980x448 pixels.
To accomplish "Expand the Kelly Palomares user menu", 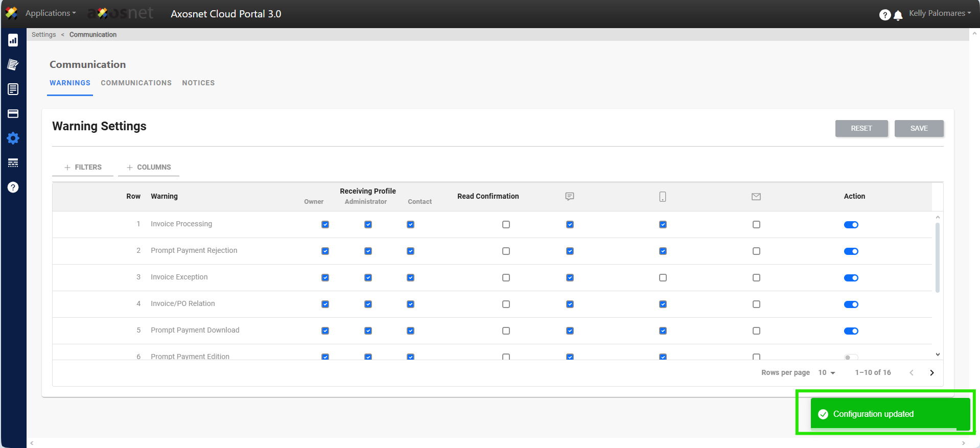I will (x=940, y=13).
